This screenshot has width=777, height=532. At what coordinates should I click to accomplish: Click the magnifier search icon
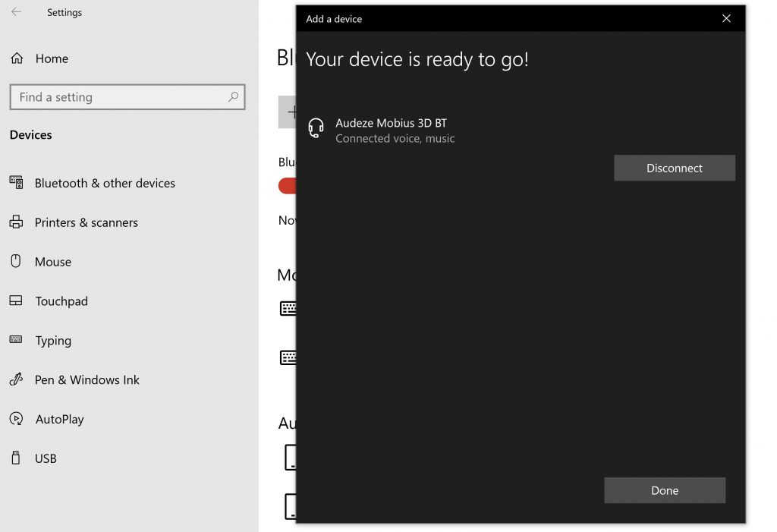click(x=233, y=96)
